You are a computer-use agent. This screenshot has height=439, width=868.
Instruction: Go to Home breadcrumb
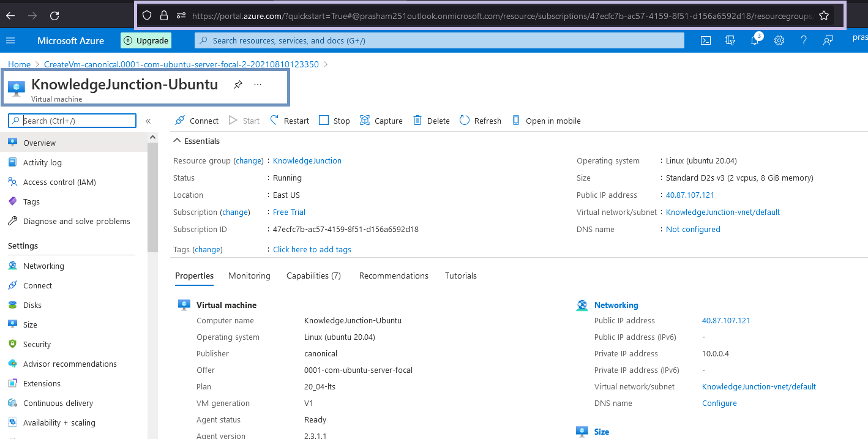(19, 64)
